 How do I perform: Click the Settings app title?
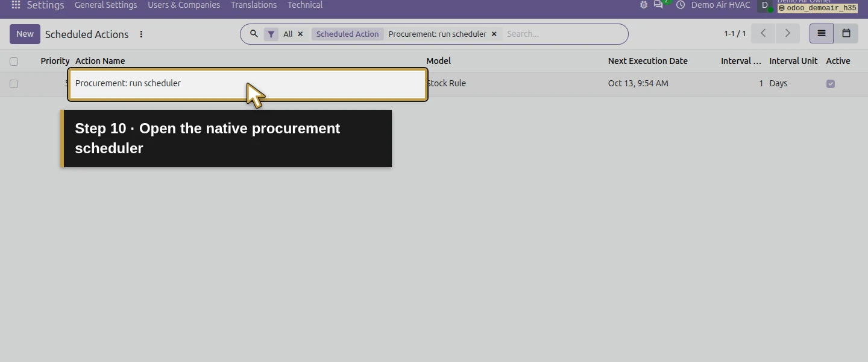(x=45, y=5)
